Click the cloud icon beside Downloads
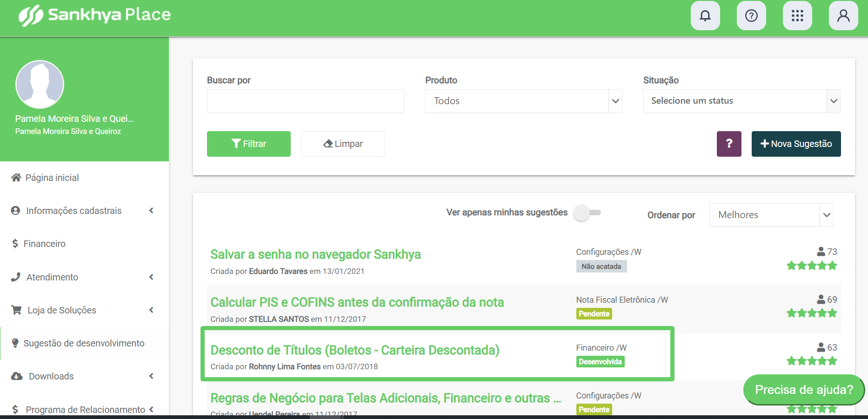The height and width of the screenshot is (419, 868). point(17,376)
